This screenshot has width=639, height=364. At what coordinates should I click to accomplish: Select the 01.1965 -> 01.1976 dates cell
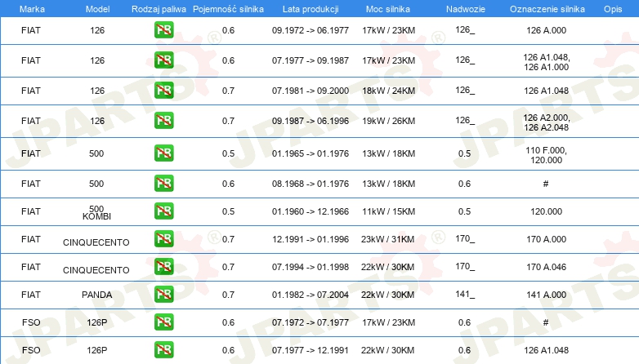311,153
